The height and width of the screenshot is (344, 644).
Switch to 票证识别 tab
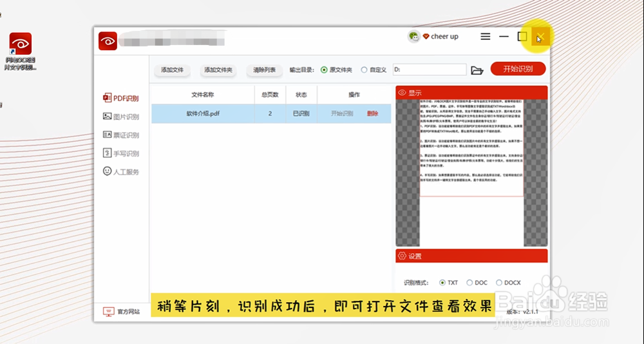click(x=121, y=135)
